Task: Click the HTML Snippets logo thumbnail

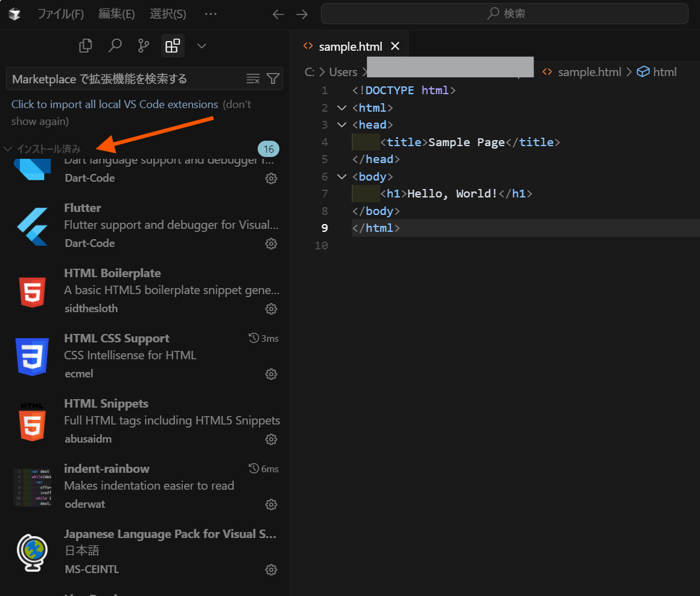Action: click(x=32, y=421)
